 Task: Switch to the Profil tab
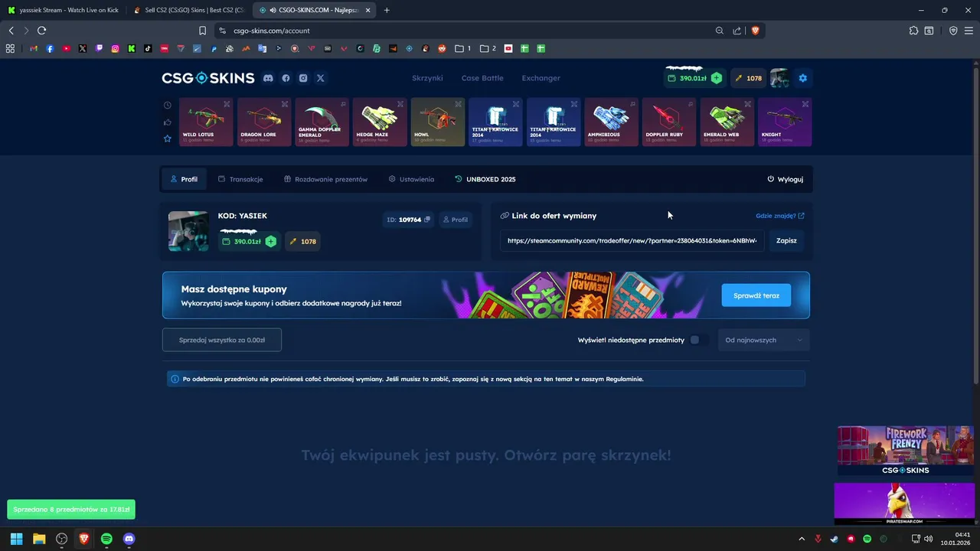[x=184, y=179]
